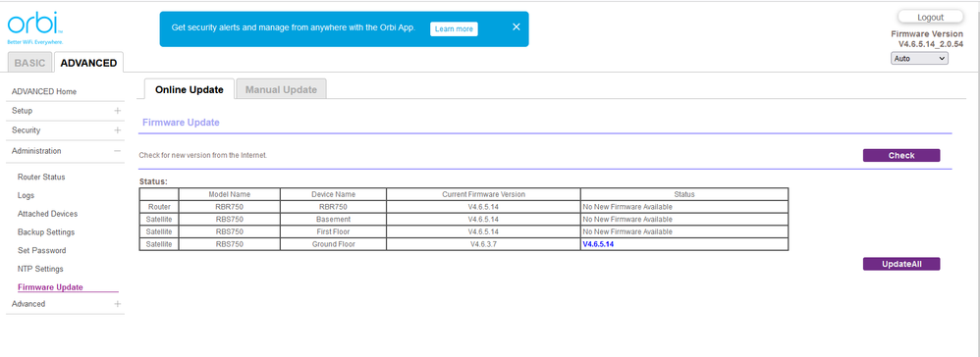Click the Orbi logo
Screen dimensions: 980x357
click(35, 28)
